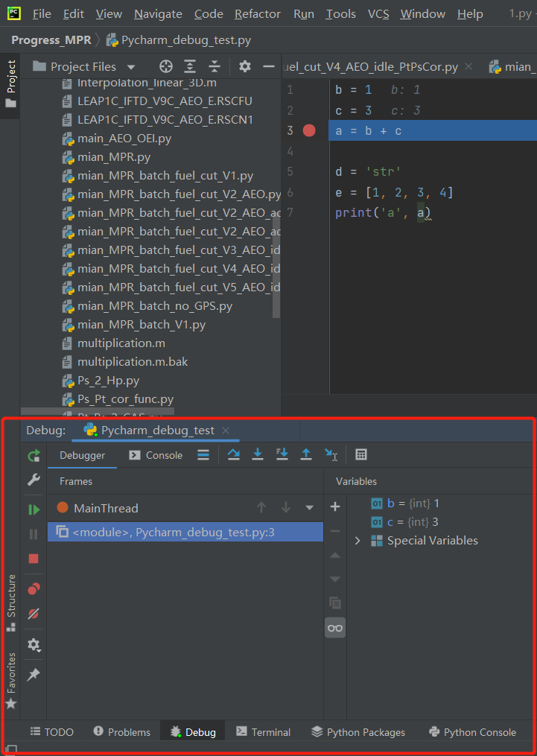The width and height of the screenshot is (537, 756).
Task: Click the Rerun debug session icon
Action: tap(34, 456)
